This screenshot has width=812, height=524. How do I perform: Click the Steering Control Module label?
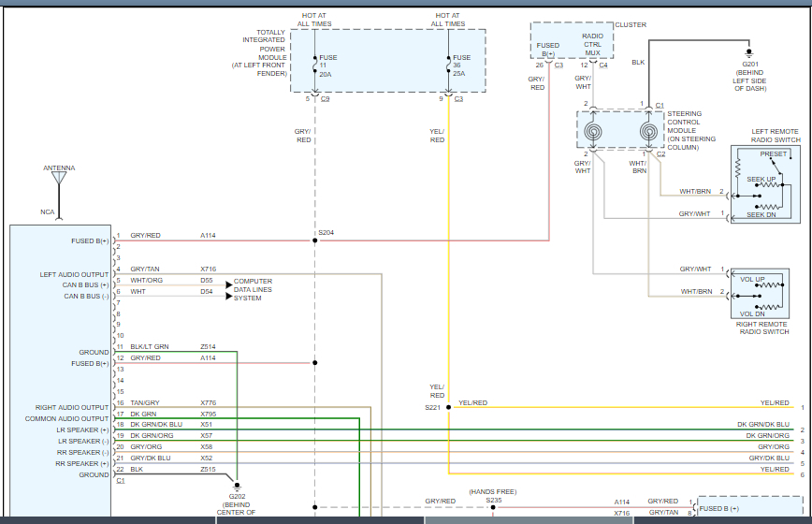click(x=690, y=131)
